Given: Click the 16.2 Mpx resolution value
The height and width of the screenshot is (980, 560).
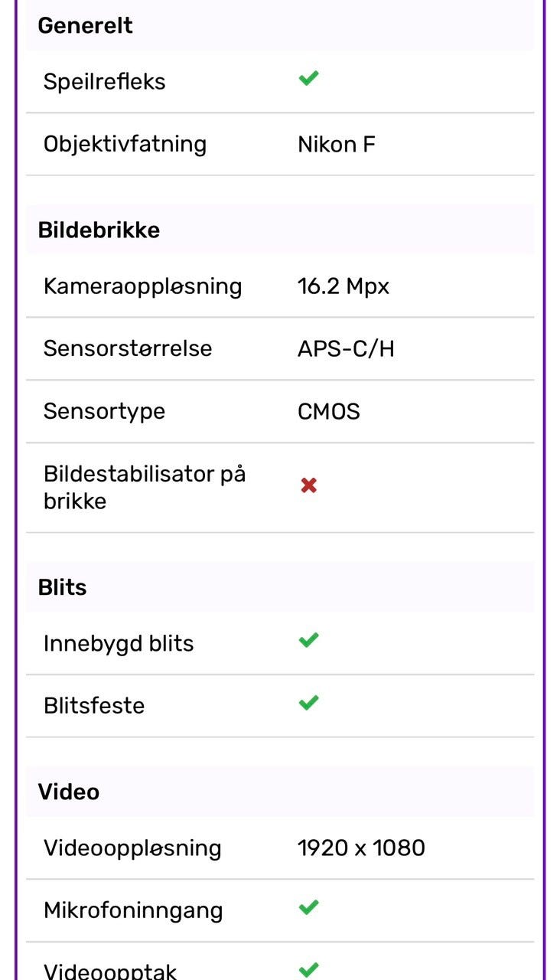Looking at the screenshot, I should (x=343, y=286).
